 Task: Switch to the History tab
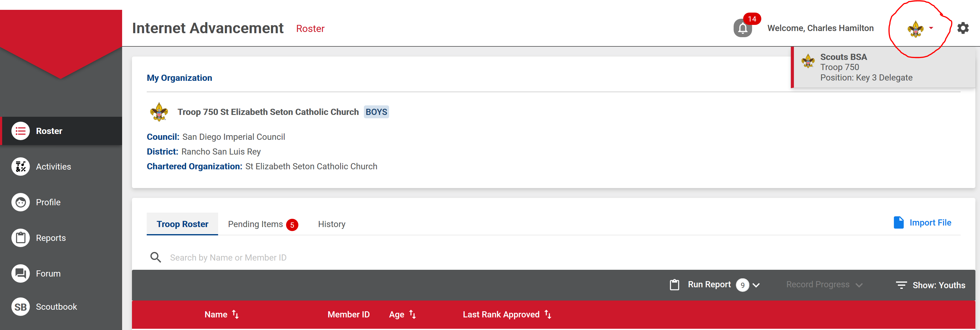(x=331, y=224)
